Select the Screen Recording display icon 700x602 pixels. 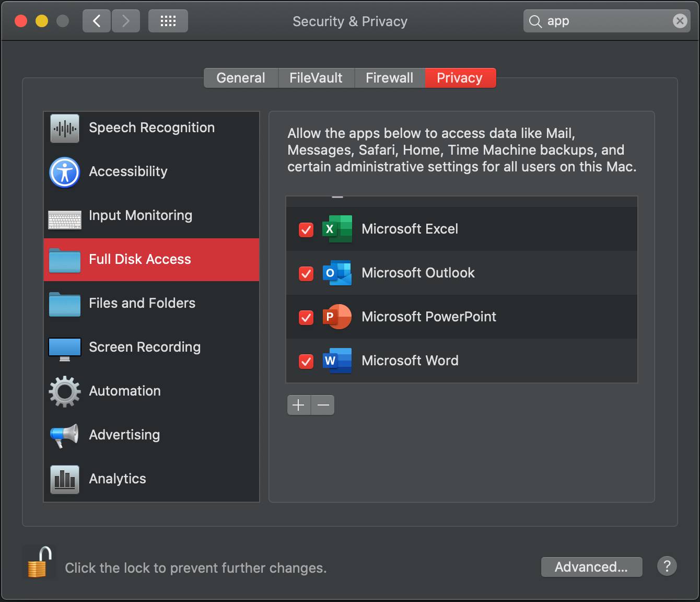coord(64,348)
